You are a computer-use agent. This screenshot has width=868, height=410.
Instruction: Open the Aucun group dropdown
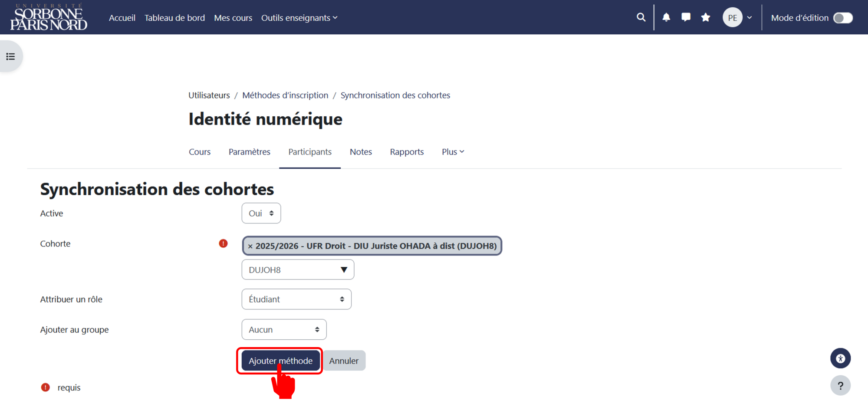[x=284, y=330]
